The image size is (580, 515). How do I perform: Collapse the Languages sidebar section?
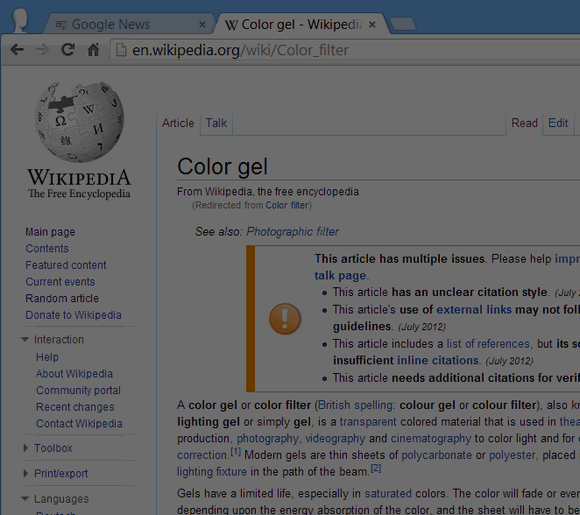25,499
